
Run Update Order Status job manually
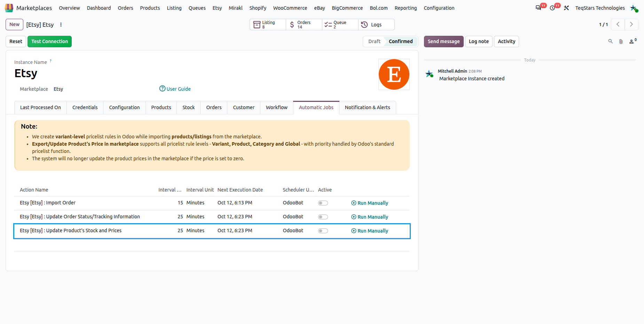click(x=370, y=217)
